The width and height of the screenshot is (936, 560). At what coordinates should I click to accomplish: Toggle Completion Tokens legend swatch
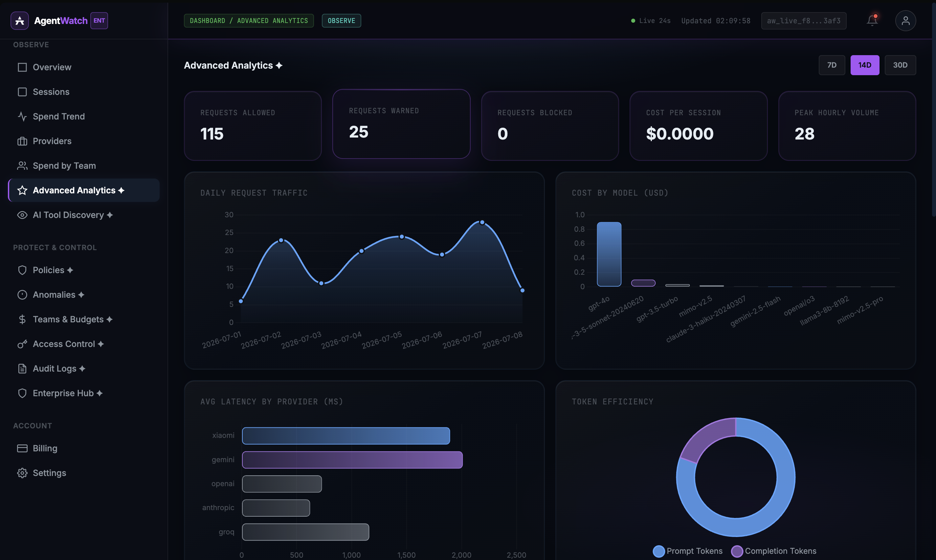pyautogui.click(x=737, y=551)
